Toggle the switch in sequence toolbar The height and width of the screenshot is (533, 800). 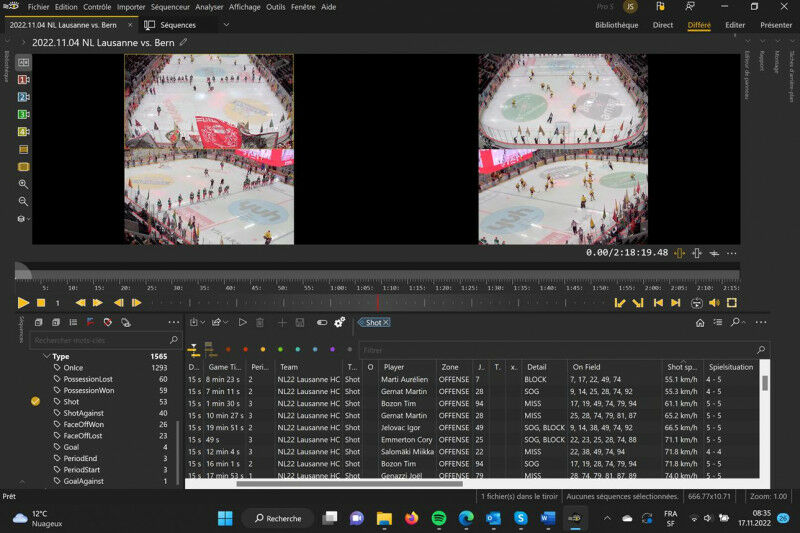click(x=322, y=322)
